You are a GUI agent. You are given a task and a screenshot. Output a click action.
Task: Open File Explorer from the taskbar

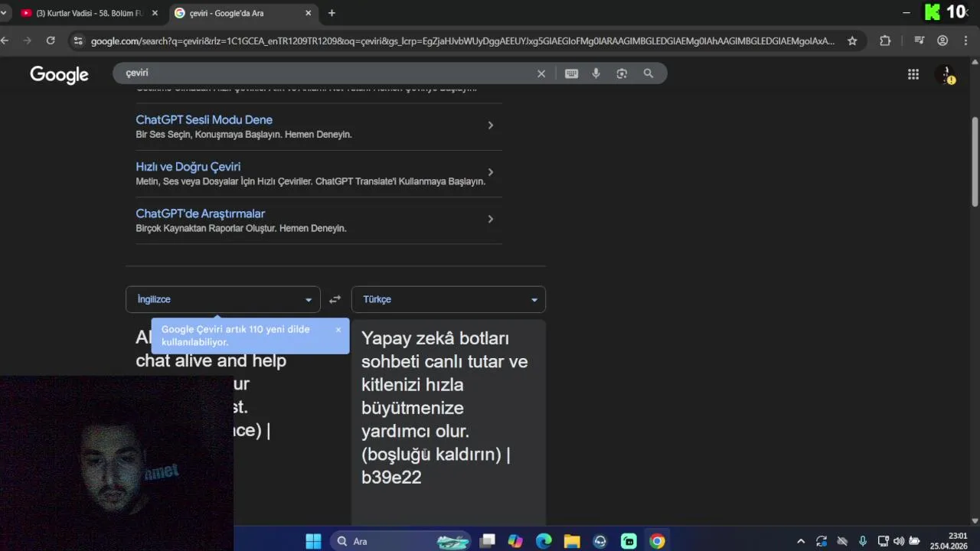572,541
